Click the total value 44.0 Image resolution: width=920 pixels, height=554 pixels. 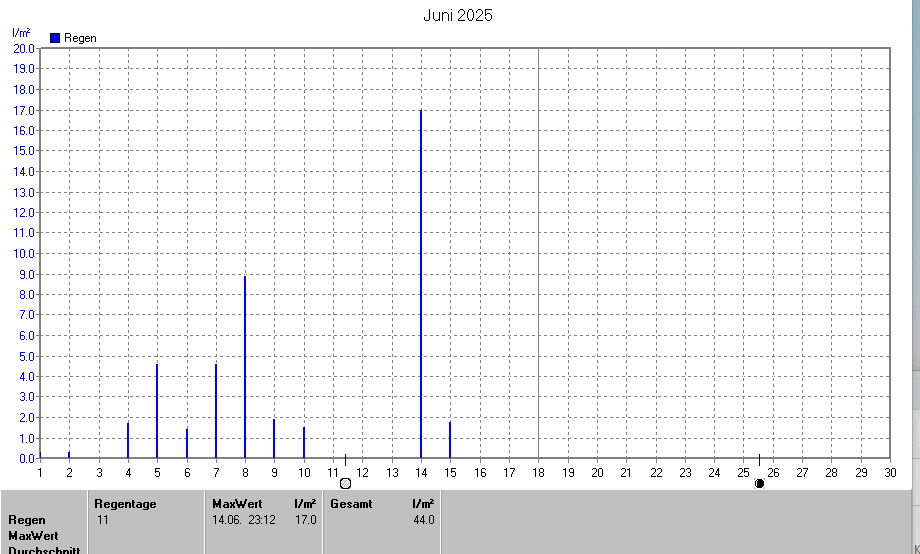point(424,520)
